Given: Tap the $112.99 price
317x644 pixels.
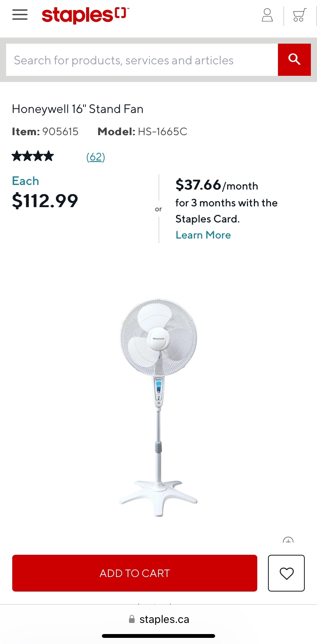Looking at the screenshot, I should [45, 201].
